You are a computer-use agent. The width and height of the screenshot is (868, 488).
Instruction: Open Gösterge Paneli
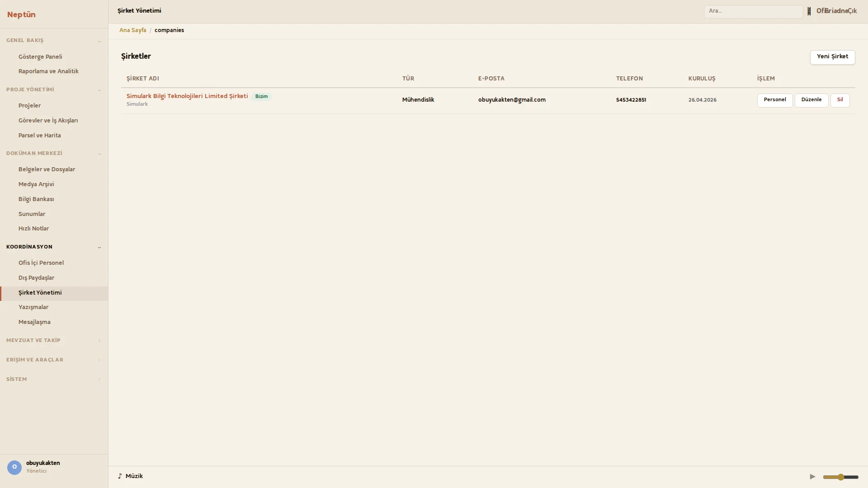pyautogui.click(x=54, y=57)
